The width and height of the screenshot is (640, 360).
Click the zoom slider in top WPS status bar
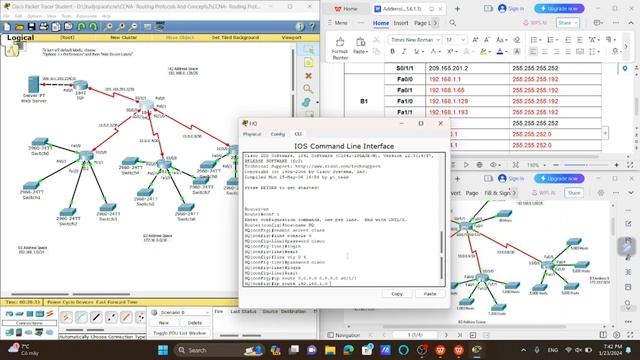click(x=586, y=165)
